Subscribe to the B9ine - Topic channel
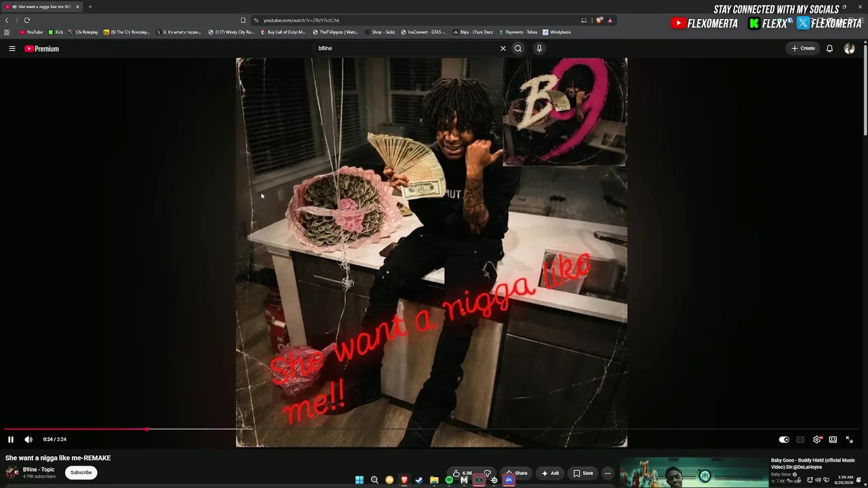This screenshot has height=488, width=868. (81, 472)
